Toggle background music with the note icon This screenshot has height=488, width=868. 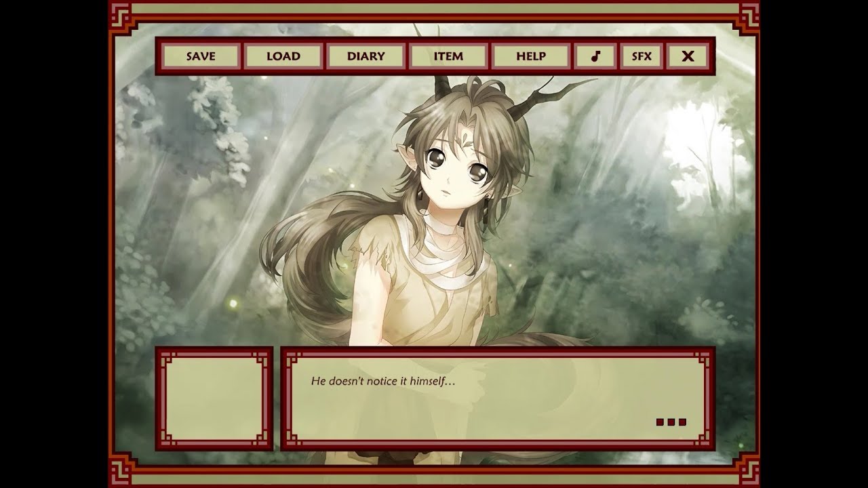coord(595,56)
